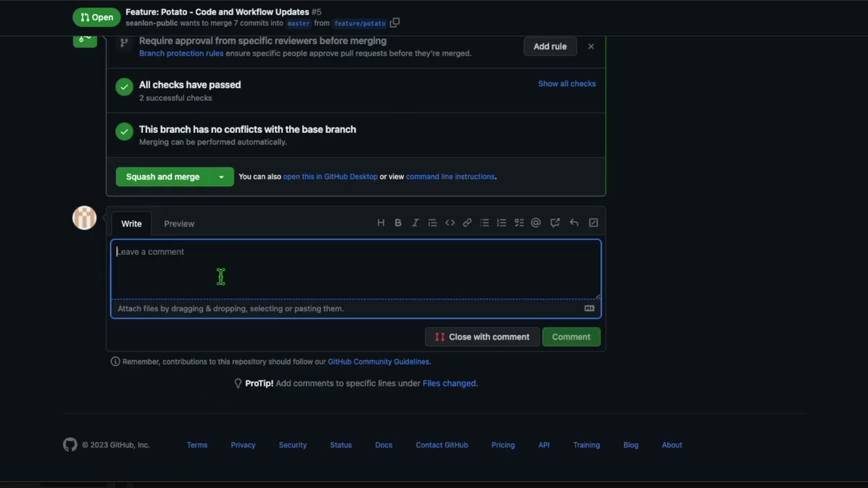Open the Status footer link
The width and height of the screenshot is (868, 488).
click(x=341, y=445)
